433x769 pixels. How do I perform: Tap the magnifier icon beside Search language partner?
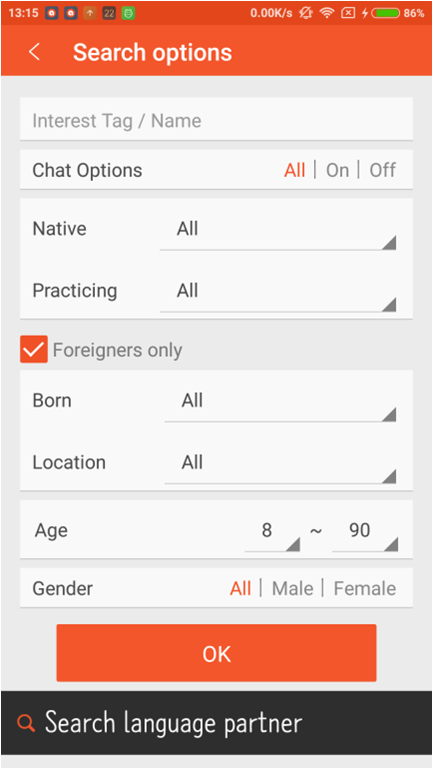(x=26, y=723)
